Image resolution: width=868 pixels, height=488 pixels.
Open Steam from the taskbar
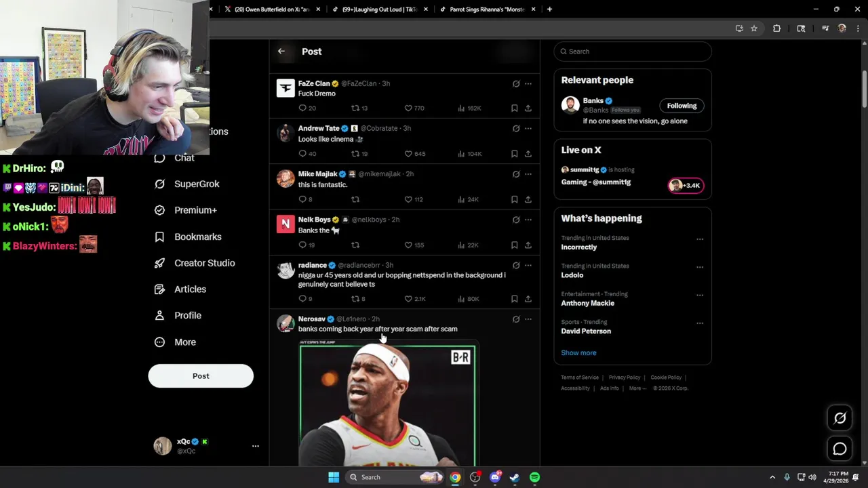[515, 477]
